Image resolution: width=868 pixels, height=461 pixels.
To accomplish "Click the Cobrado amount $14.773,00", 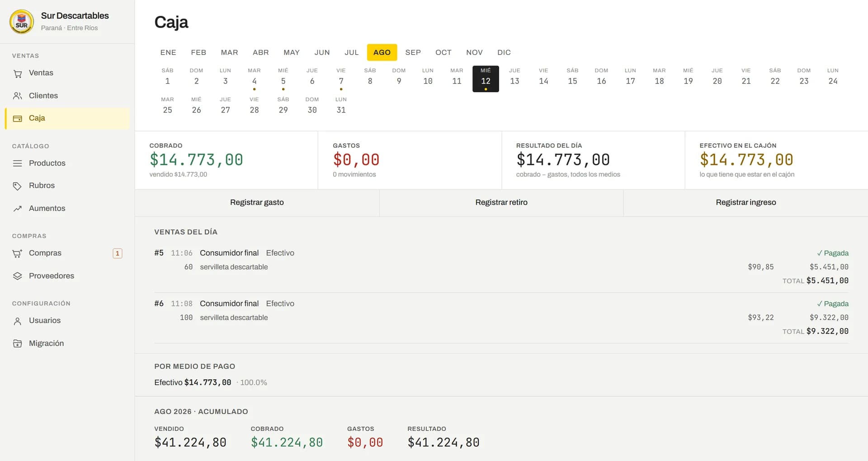I will [196, 160].
